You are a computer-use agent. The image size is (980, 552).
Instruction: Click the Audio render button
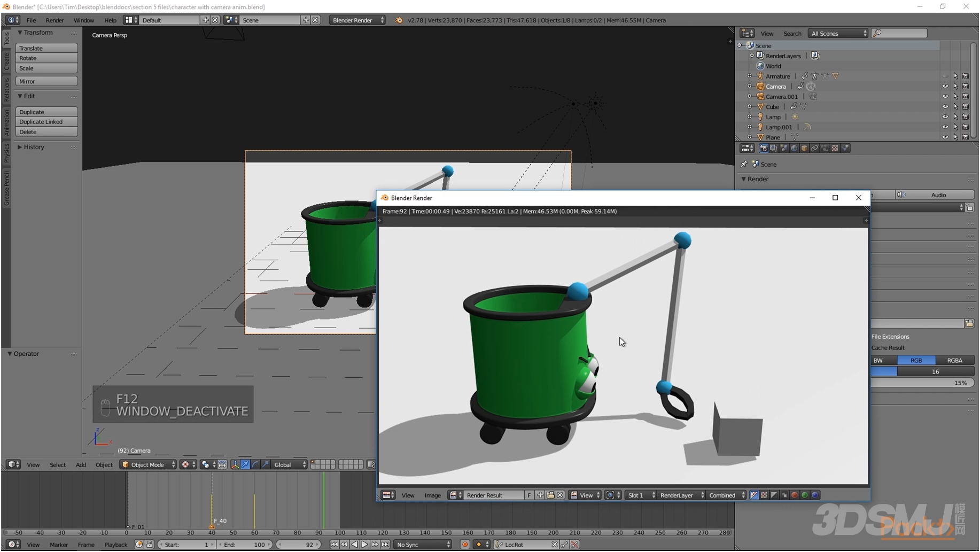(935, 195)
